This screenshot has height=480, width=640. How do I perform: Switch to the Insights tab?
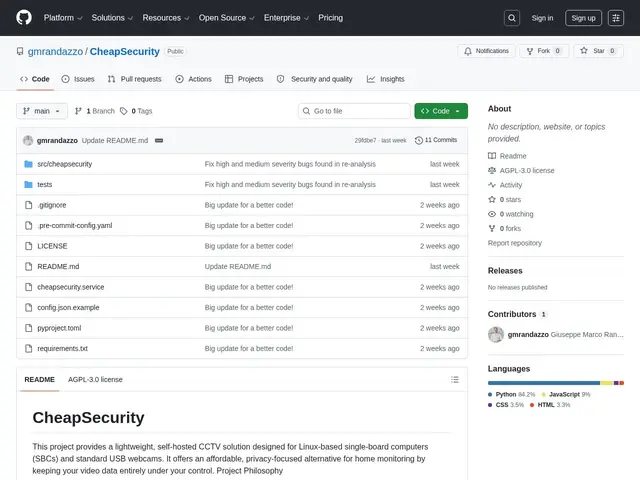coord(386,79)
